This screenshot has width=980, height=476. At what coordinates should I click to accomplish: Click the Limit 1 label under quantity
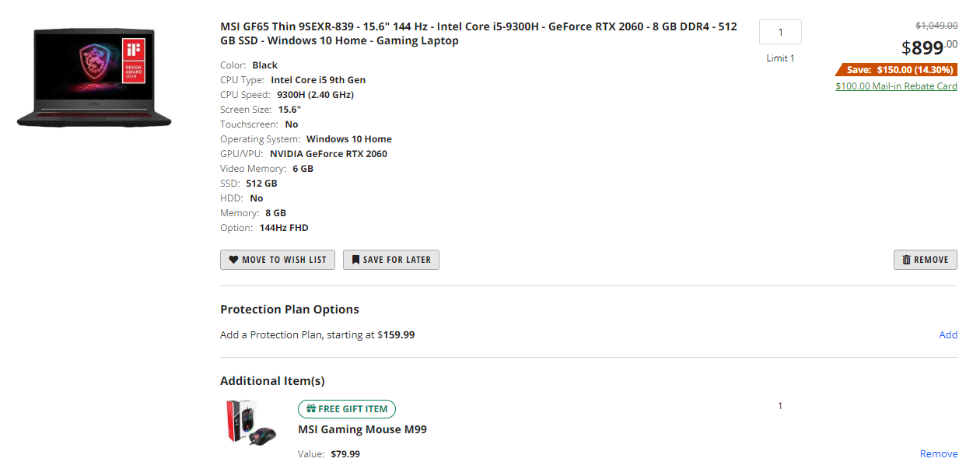(x=780, y=58)
